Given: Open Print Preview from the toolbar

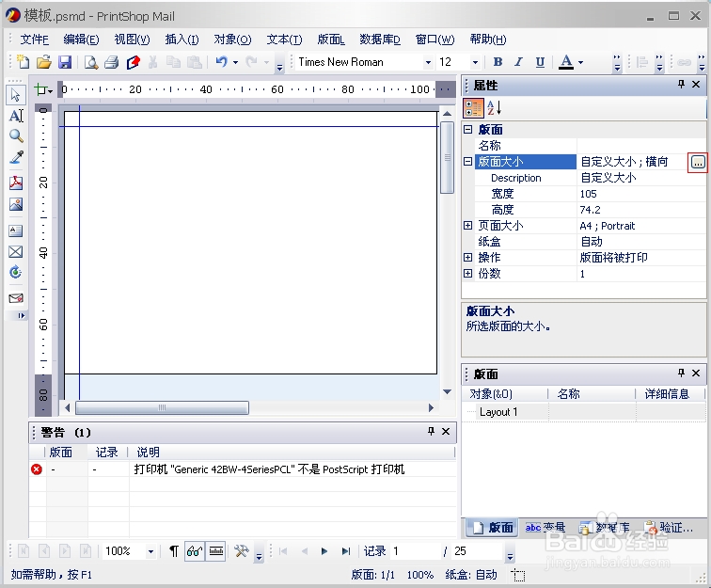Looking at the screenshot, I should (91, 62).
